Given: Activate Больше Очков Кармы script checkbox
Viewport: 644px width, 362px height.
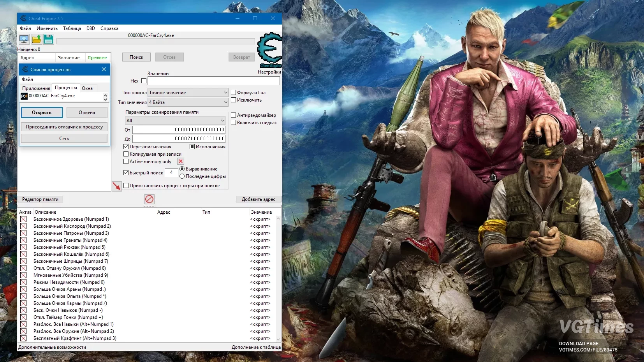Looking at the screenshot, I should (x=23, y=303).
